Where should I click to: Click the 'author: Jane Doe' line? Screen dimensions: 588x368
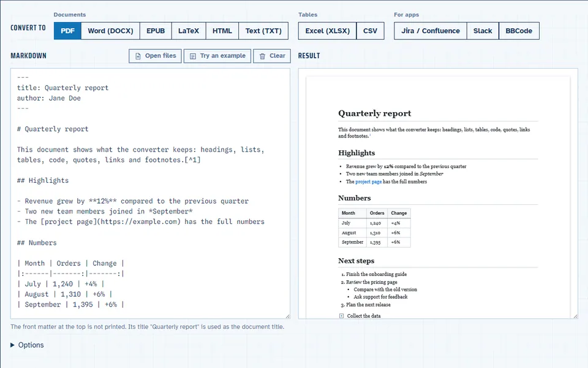49,98
